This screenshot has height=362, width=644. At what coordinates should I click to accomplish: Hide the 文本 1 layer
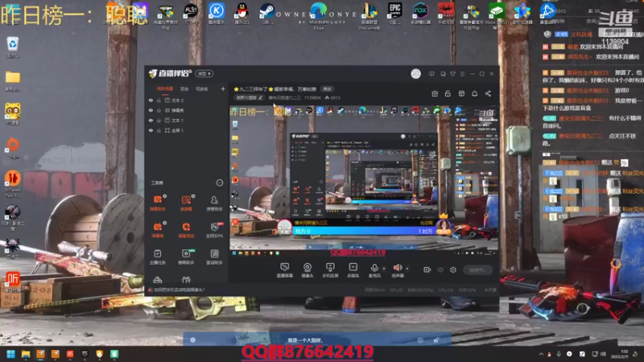pos(151,120)
